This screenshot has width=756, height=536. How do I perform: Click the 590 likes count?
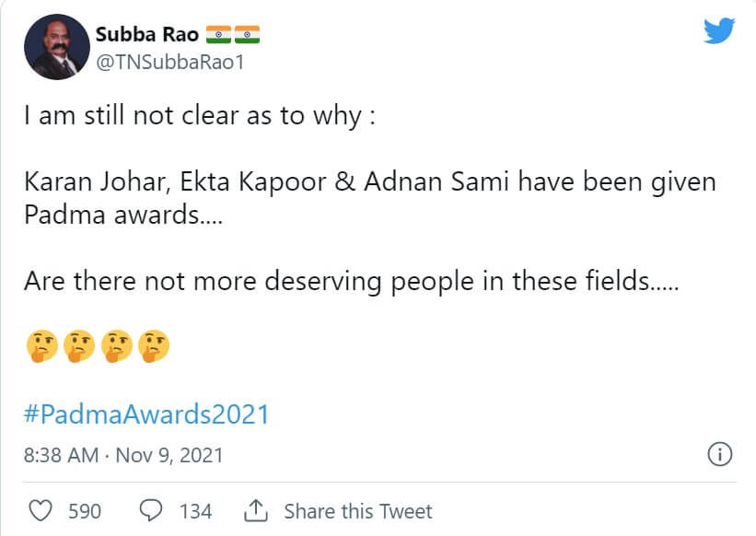[85, 511]
